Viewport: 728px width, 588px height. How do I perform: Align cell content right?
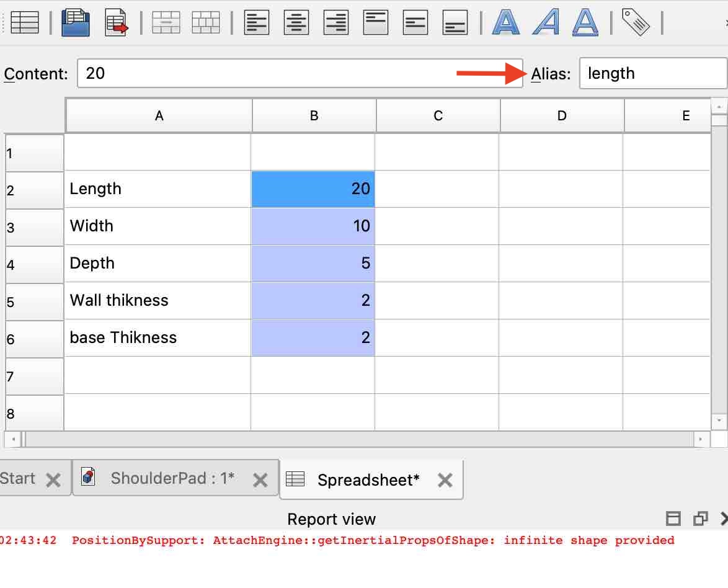[x=336, y=23]
